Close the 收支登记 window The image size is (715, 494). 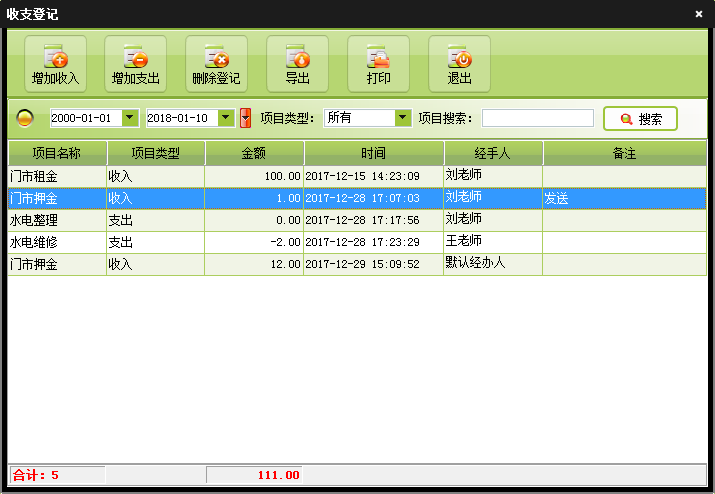coord(698,14)
